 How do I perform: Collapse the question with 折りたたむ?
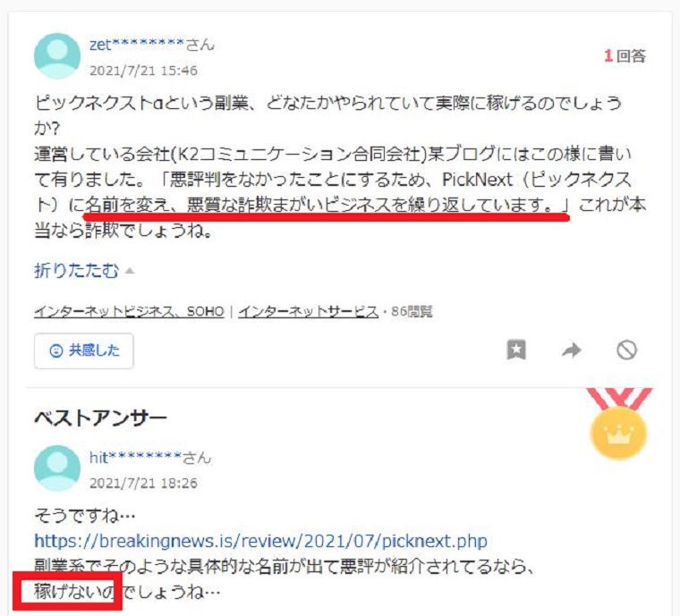76,271
